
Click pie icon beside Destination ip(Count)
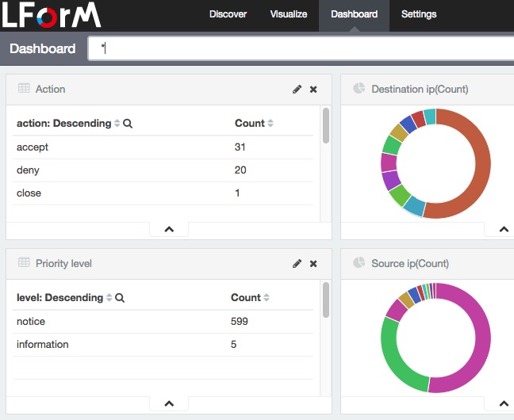coord(359,88)
